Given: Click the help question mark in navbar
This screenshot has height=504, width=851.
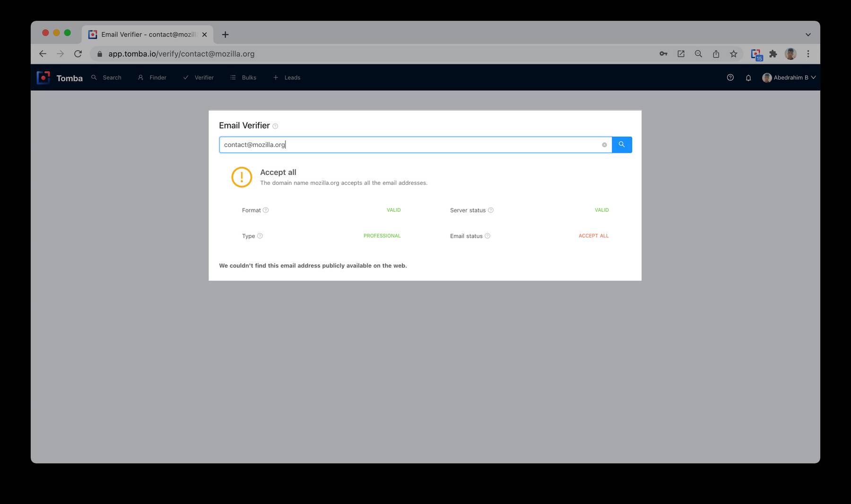Looking at the screenshot, I should [x=730, y=78].
